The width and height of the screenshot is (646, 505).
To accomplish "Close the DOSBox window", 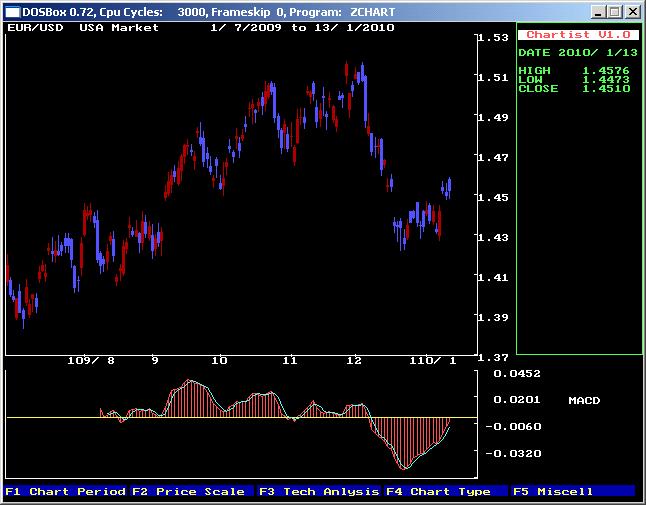I will (x=632, y=12).
